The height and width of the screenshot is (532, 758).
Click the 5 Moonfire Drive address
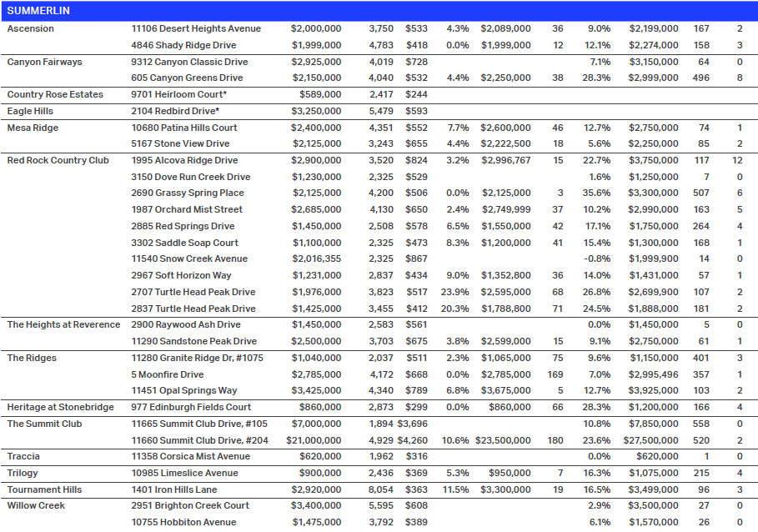point(167,374)
